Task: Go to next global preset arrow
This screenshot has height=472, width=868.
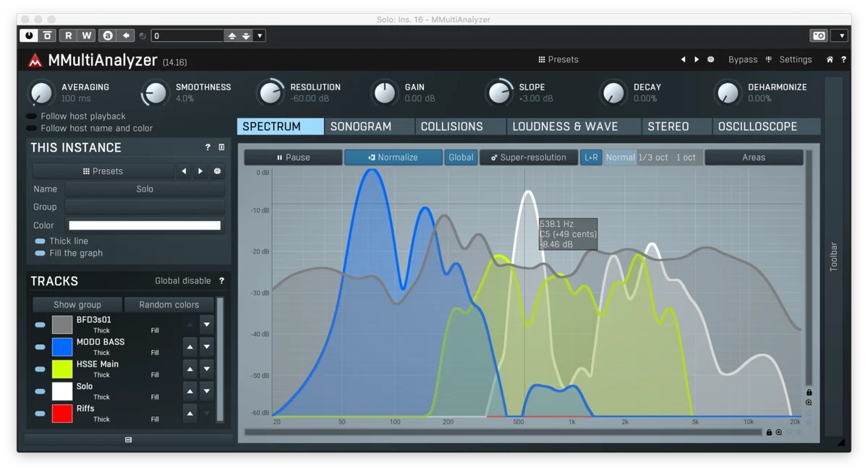Action: click(x=697, y=59)
